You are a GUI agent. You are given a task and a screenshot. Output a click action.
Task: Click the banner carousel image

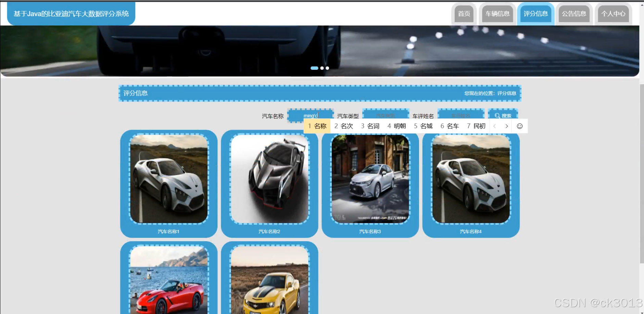(320, 51)
